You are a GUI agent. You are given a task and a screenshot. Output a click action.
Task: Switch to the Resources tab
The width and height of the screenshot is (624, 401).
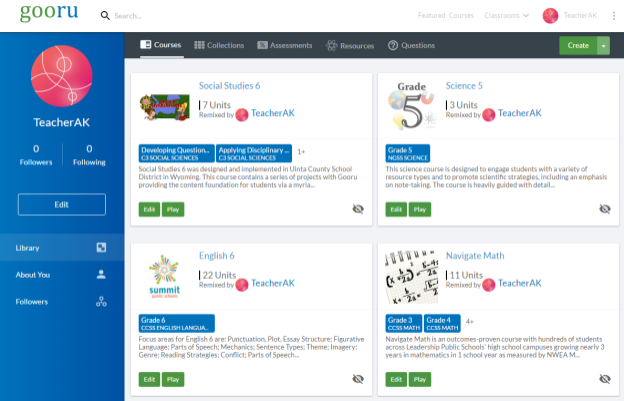pyautogui.click(x=350, y=45)
